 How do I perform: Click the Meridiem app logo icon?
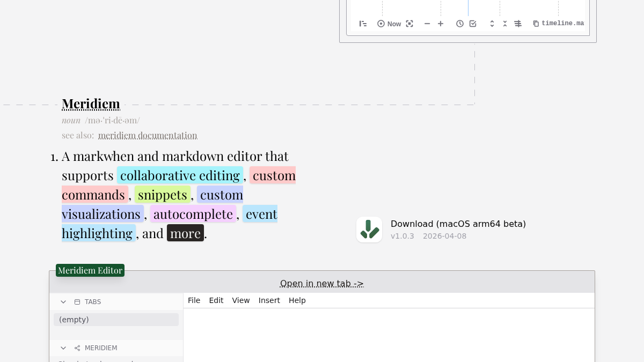point(369,230)
